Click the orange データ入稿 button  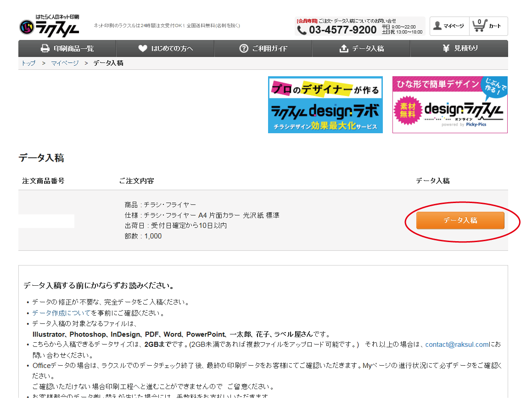pyautogui.click(x=460, y=220)
